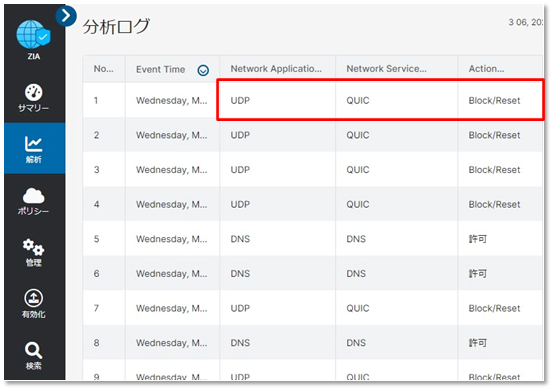Open the 検索 magnifier icon
Image resolution: width=553 pixels, height=390 pixels.
34,350
